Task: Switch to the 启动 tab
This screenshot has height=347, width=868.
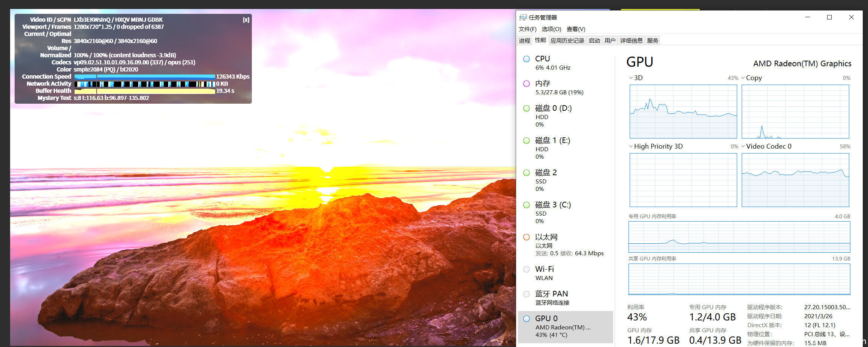Action: (594, 40)
